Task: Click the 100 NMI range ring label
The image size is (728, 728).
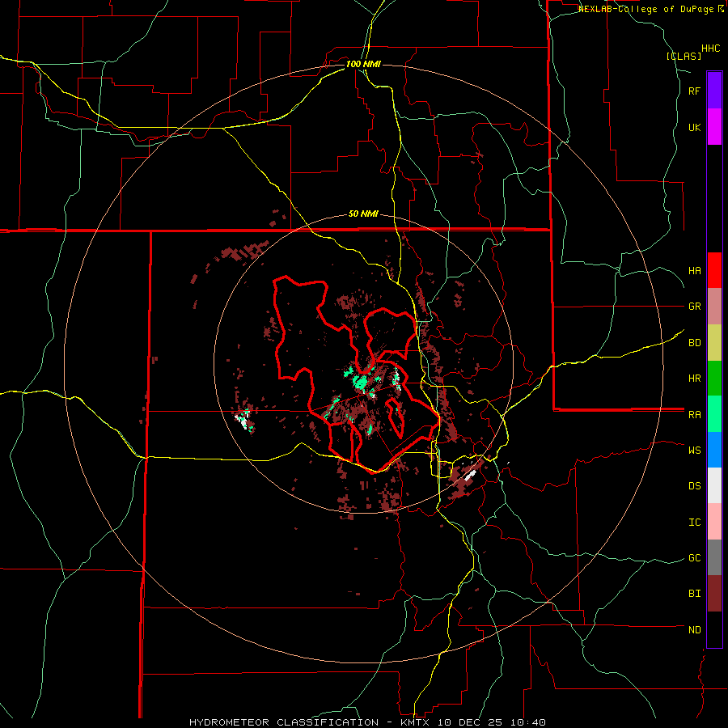Action: point(363,64)
